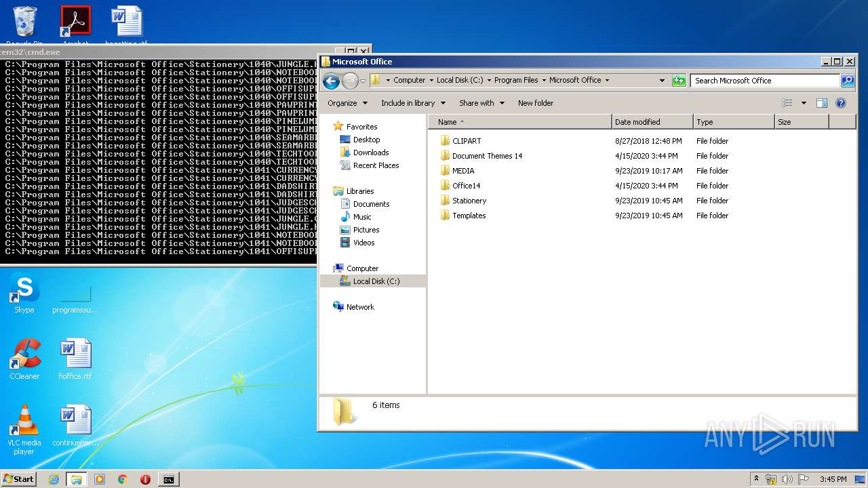Expand the Local Disk (C:) breadcrumb arrow
Viewport: 868px width, 488px height.
(489, 80)
